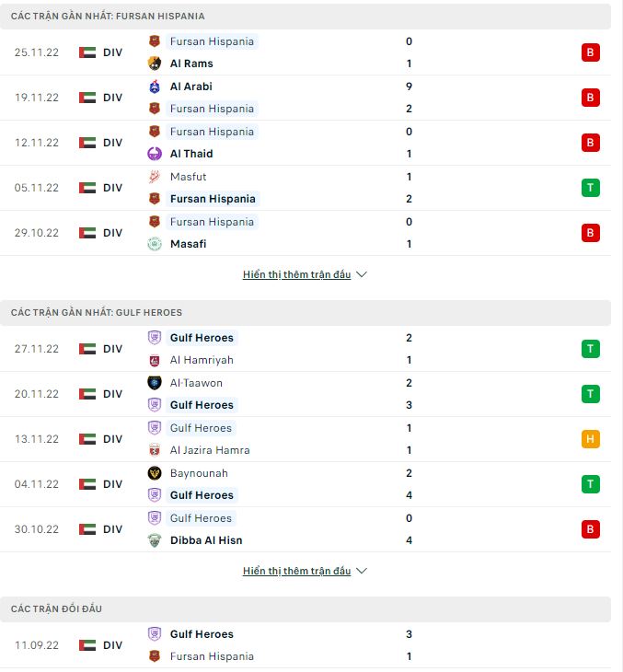623x672 pixels.
Task: Click the Al Taawon team crest
Action: tap(155, 383)
